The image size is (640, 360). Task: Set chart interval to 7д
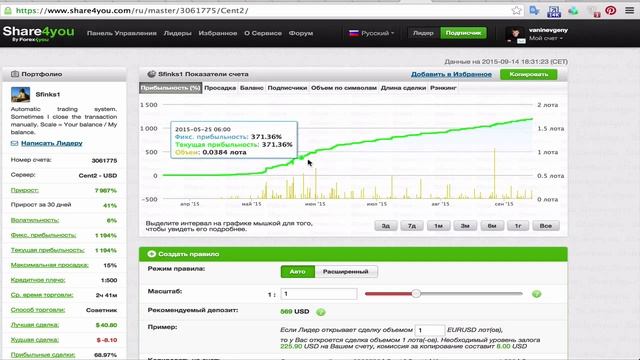(x=412, y=226)
